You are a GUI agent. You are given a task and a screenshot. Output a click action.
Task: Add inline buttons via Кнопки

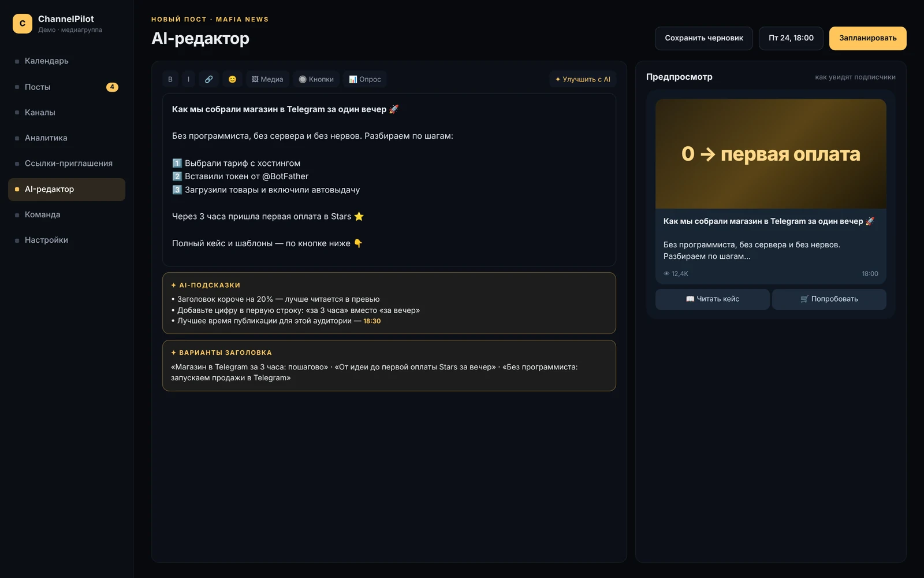click(x=316, y=79)
